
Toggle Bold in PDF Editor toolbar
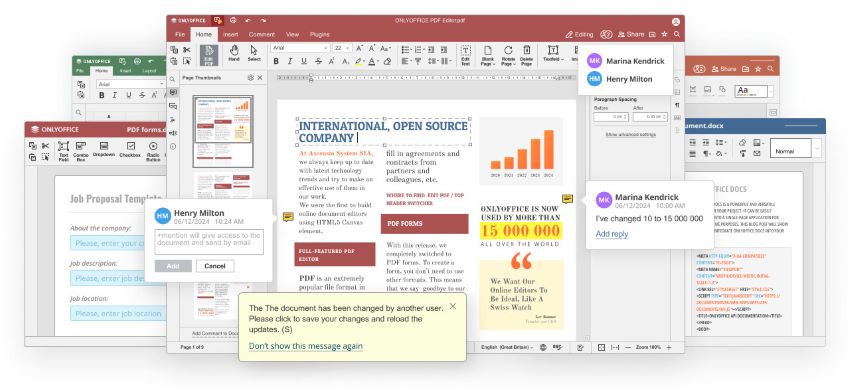[x=276, y=61]
